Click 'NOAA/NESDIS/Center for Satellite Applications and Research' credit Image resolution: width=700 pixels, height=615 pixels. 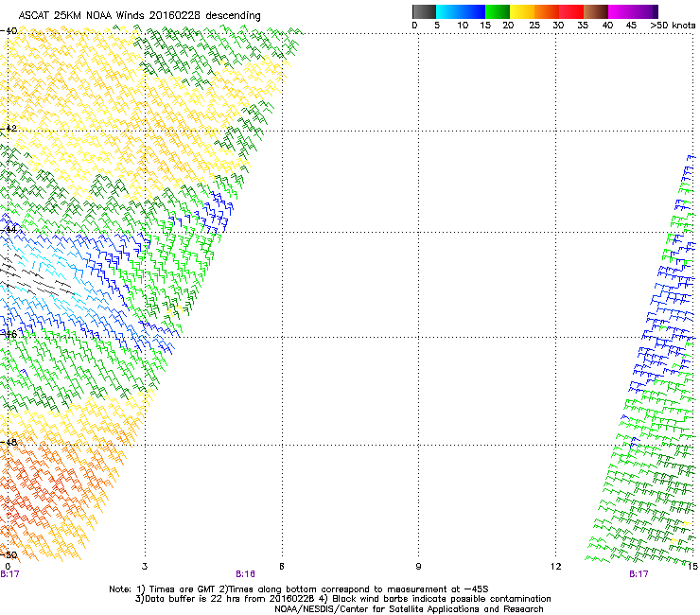409,609
